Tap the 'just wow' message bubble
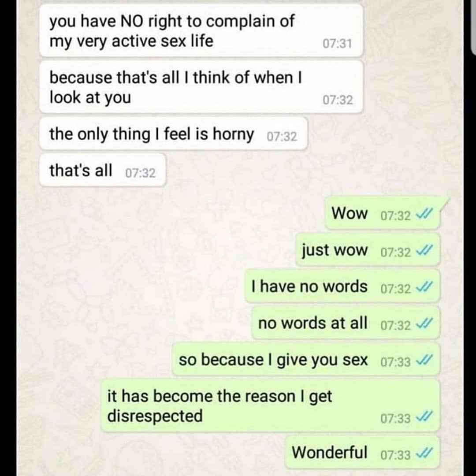This screenshot has height=476, width=476. [368, 250]
